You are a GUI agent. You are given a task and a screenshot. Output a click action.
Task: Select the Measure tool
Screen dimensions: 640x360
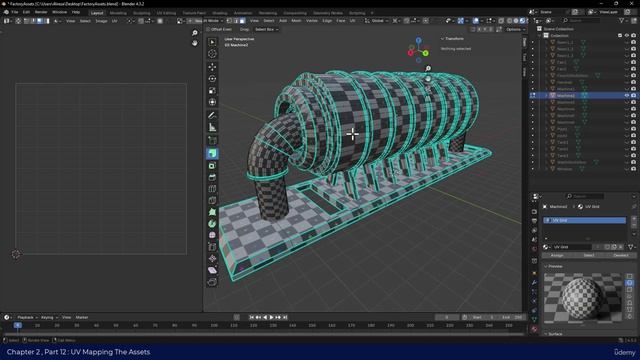click(212, 127)
